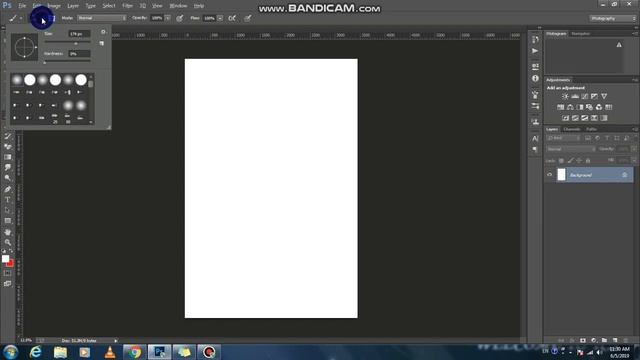Toggle pressure for size button
640x360 pixels.
pos(248,18)
